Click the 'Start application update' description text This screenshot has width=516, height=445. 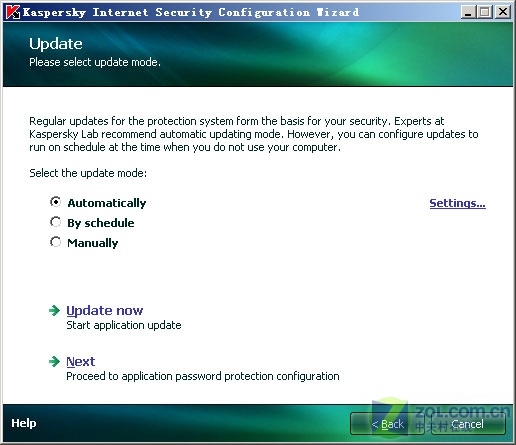point(124,325)
